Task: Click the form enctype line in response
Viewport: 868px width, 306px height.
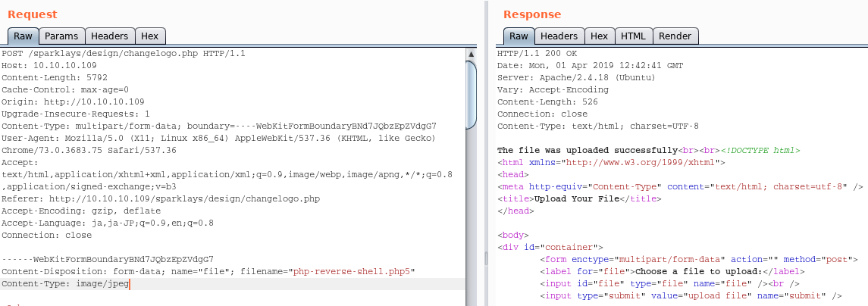Action: [x=699, y=260]
